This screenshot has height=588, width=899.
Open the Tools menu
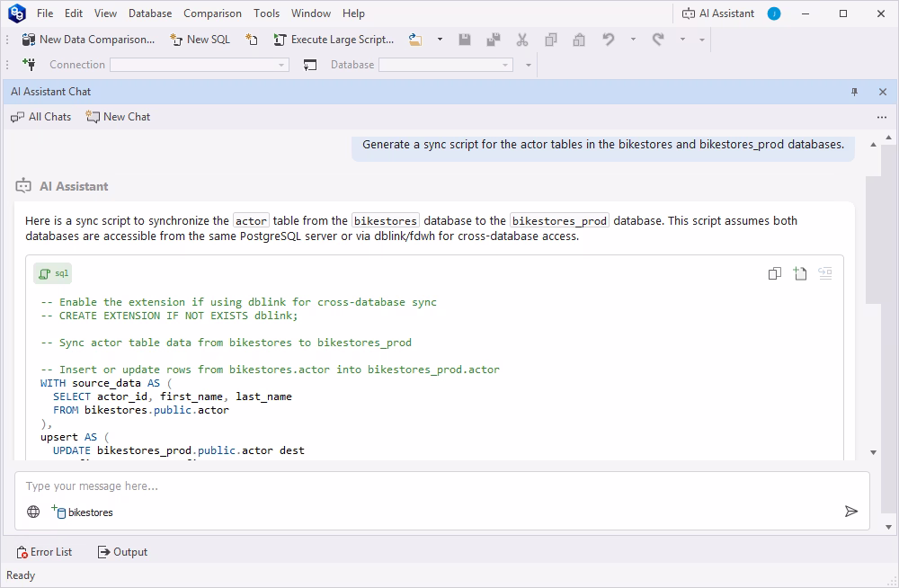coord(267,13)
